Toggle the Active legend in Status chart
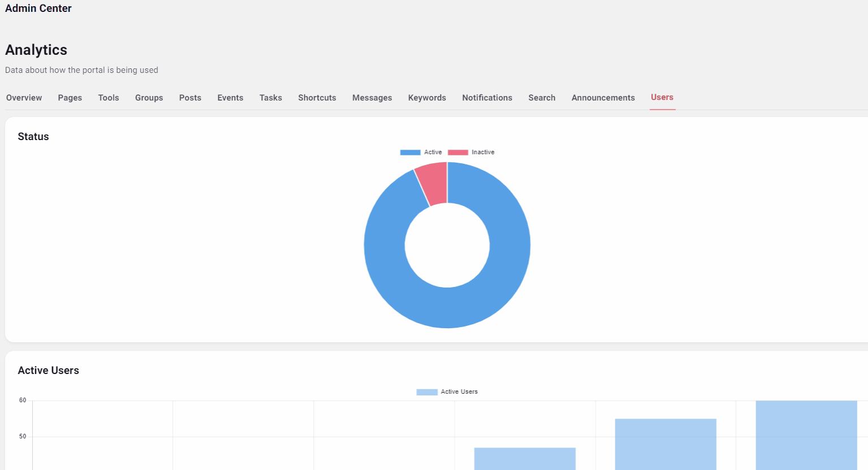 [x=421, y=152]
